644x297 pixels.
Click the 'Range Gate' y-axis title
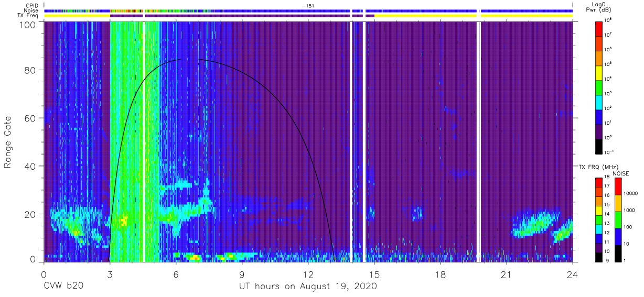click(8, 142)
